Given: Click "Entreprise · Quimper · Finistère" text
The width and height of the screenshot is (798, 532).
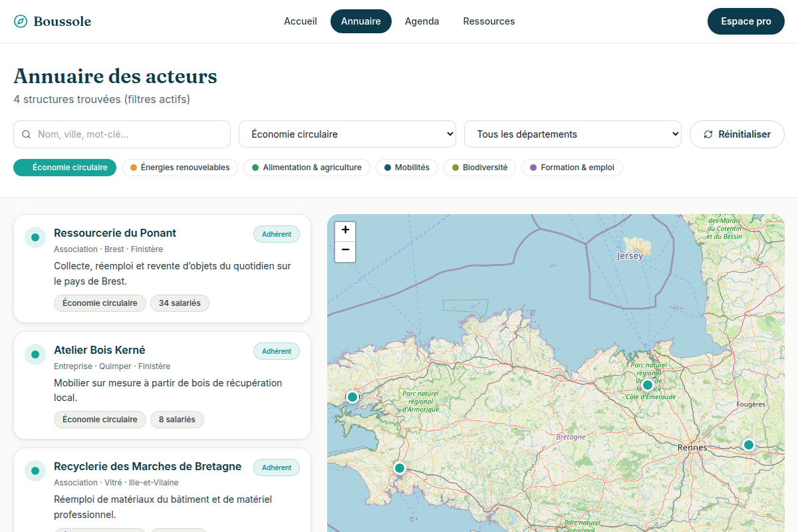Looking at the screenshot, I should (x=112, y=366).
